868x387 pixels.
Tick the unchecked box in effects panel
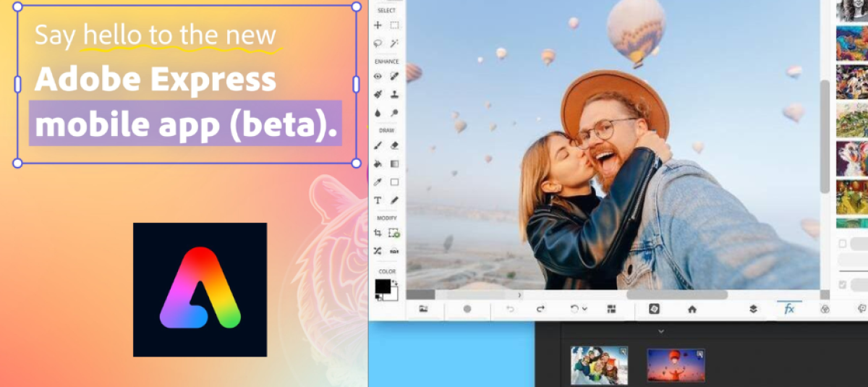(x=843, y=244)
